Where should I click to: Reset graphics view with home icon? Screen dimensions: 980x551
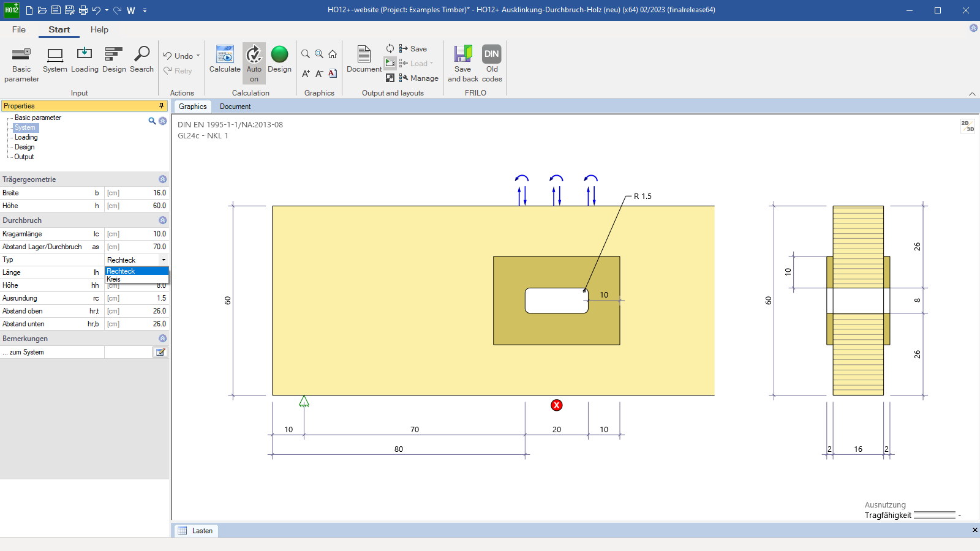333,54
